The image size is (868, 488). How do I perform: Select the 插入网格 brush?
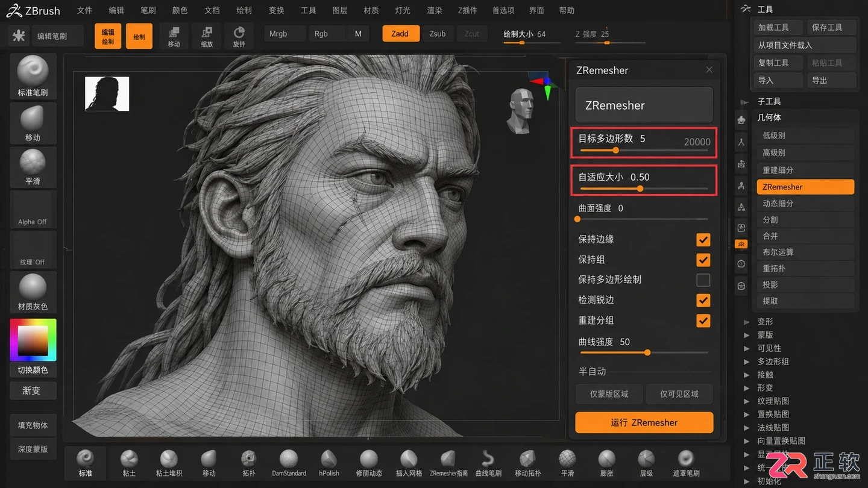coord(409,463)
